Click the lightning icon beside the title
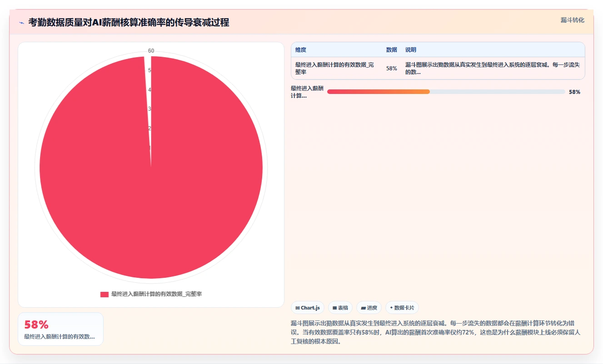 tap(21, 23)
